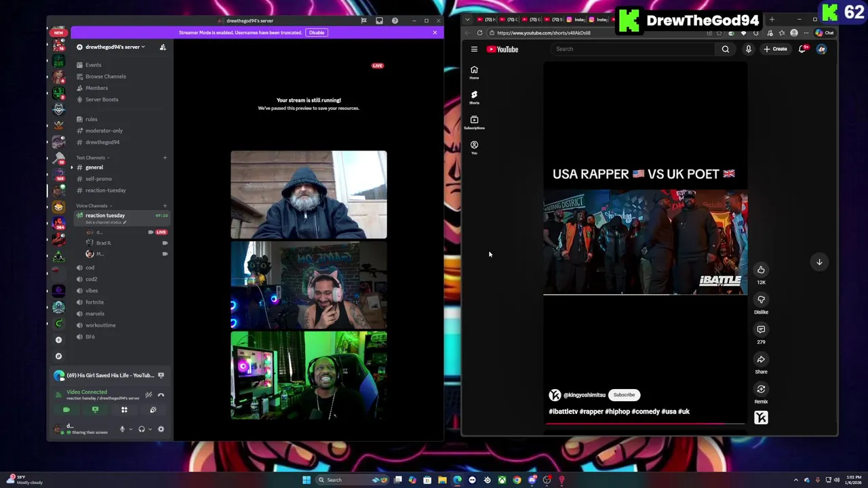Toggle Discord noise suppression icon
The image size is (868, 488).
pyautogui.click(x=149, y=394)
